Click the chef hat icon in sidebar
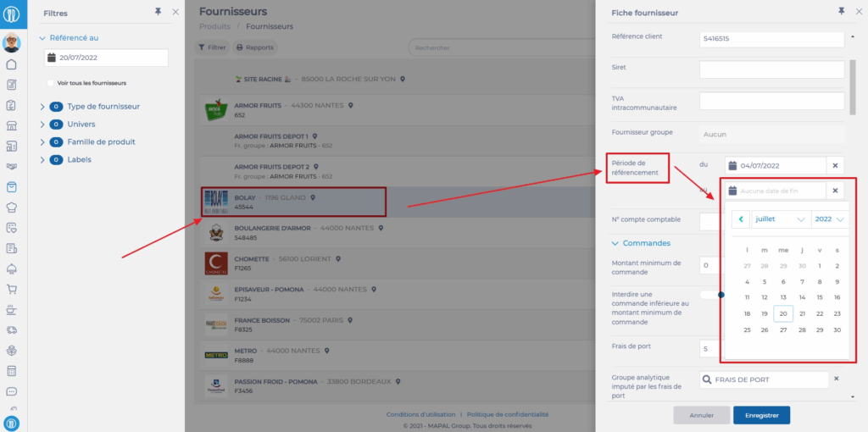This screenshot has height=432, width=868. 12,208
